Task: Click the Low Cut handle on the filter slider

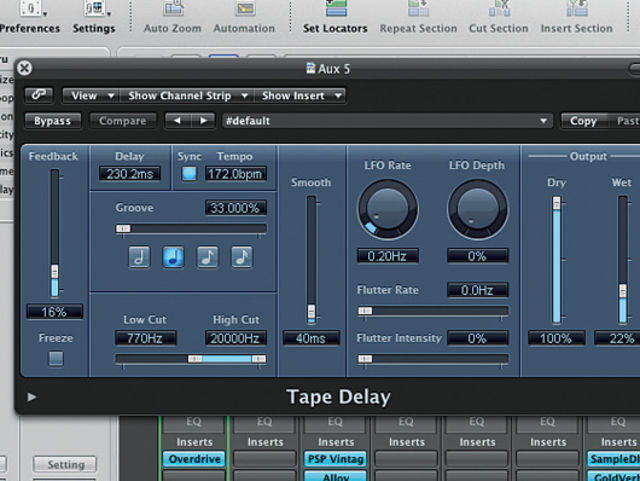Action: 195,359
